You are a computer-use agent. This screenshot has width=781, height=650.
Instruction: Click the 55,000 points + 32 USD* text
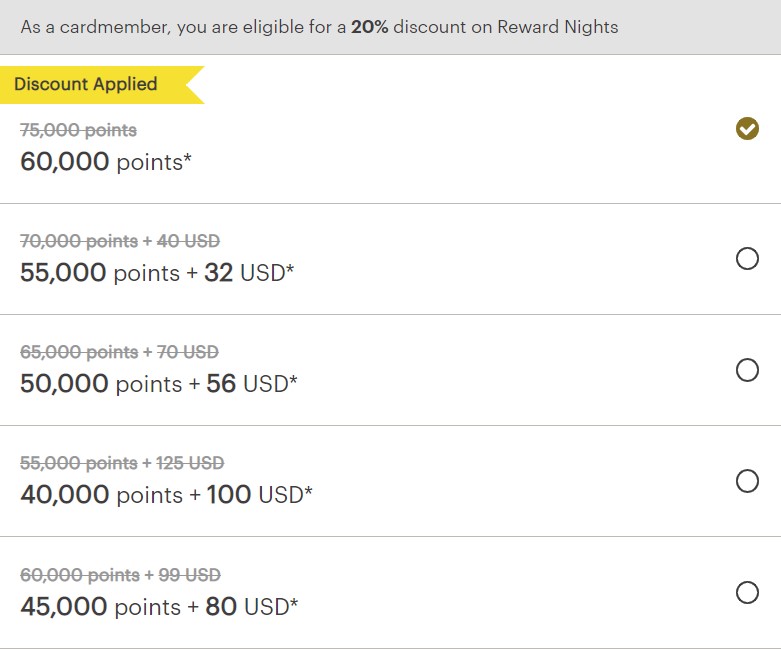click(157, 273)
